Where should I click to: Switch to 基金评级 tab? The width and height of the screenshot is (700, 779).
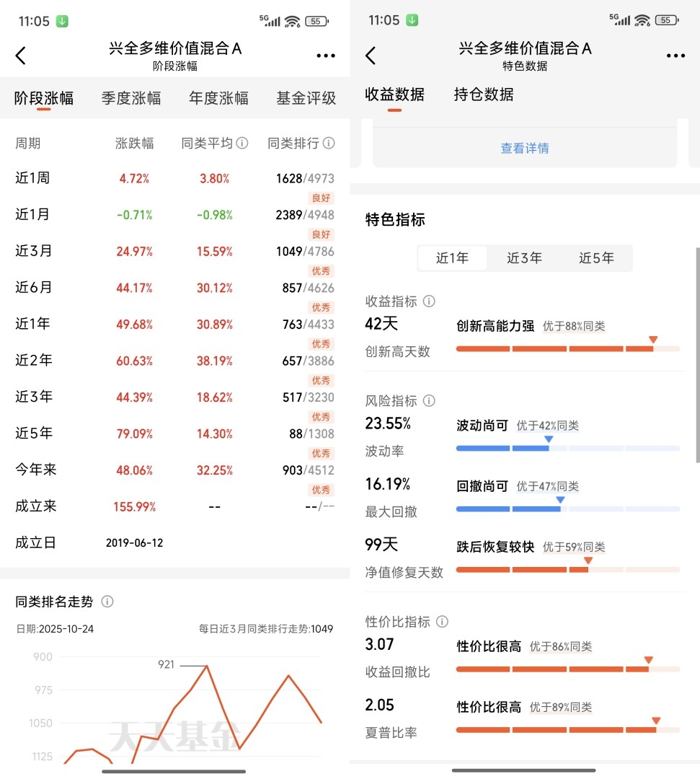click(x=306, y=98)
